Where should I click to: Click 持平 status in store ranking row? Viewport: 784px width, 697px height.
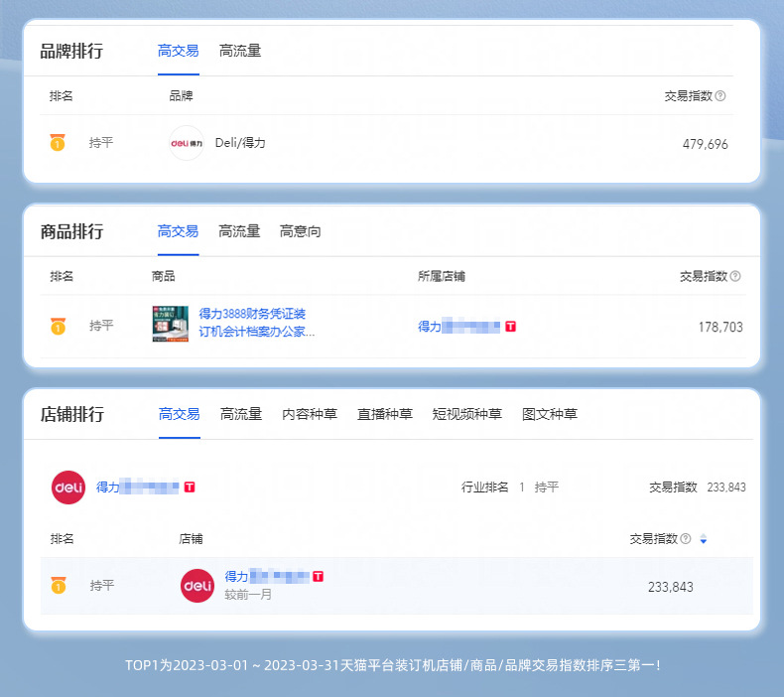(102, 586)
